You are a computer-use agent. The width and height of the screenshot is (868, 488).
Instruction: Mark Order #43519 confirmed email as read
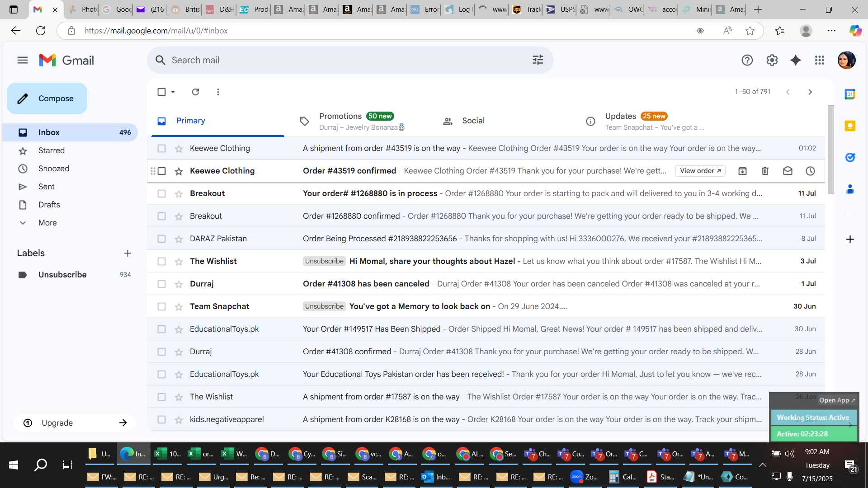coord(788,171)
